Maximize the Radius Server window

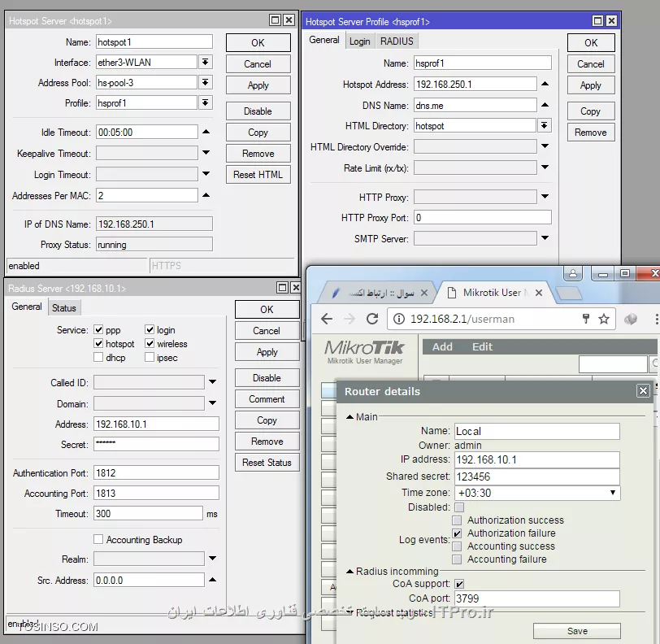(282, 287)
